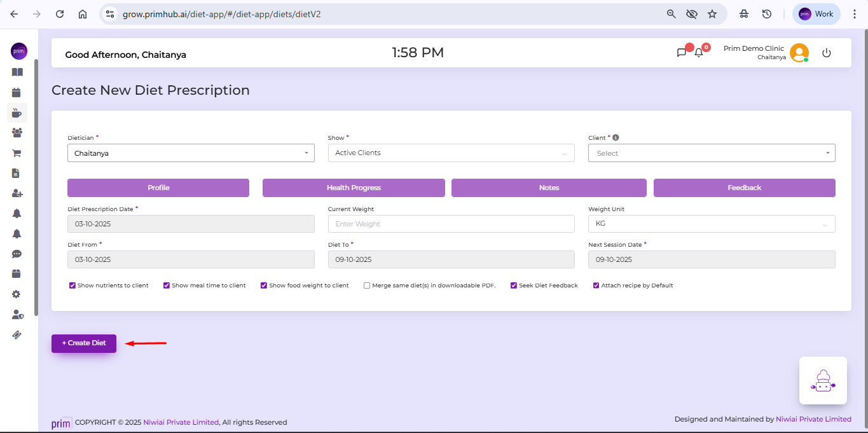Toggle Seek Diet Feedback checkbox
The width and height of the screenshot is (868, 433).
[514, 285]
